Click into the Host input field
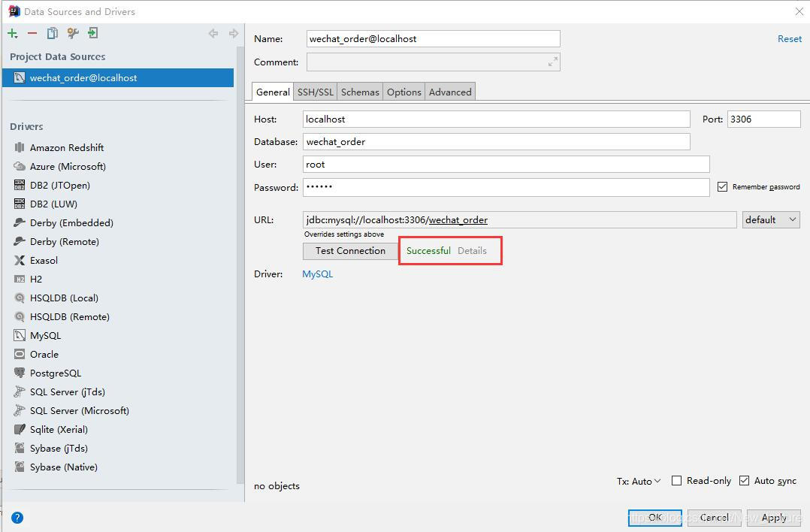The width and height of the screenshot is (810, 532). [x=496, y=119]
